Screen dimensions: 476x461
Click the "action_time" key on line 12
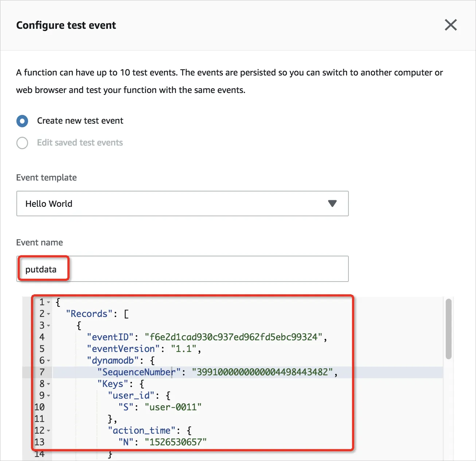(x=142, y=430)
